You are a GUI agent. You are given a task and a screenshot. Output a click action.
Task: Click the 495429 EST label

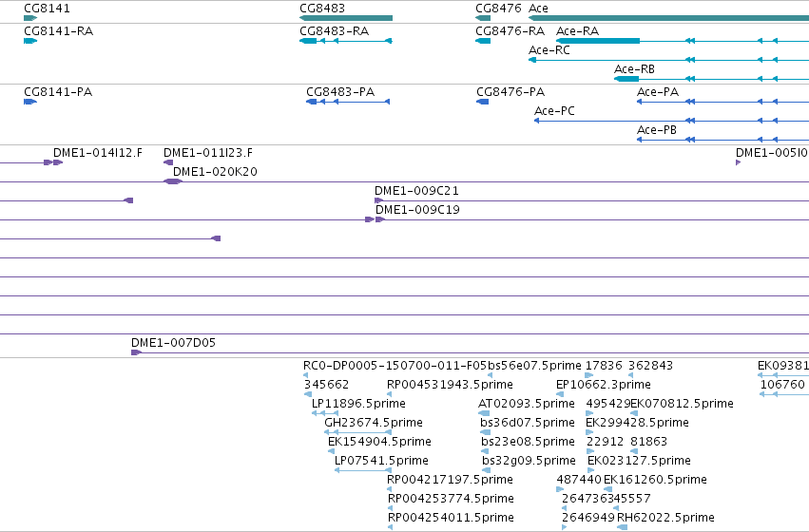pos(608,404)
